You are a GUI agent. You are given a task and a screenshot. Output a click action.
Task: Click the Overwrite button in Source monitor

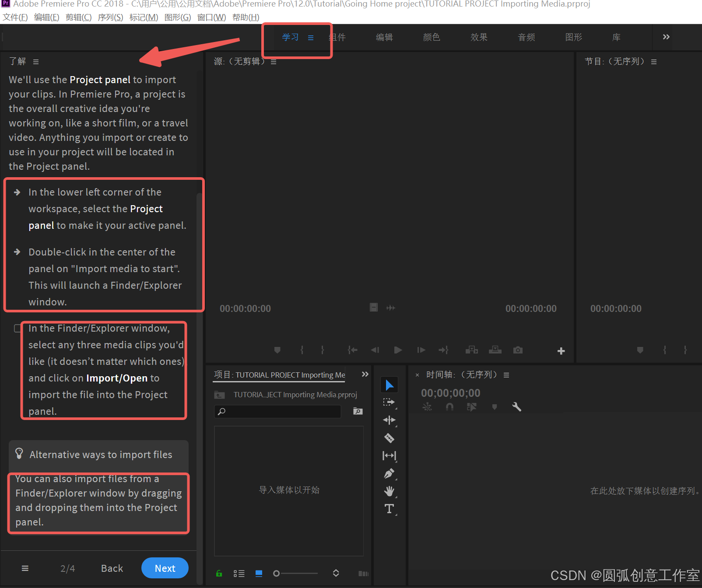(495, 350)
